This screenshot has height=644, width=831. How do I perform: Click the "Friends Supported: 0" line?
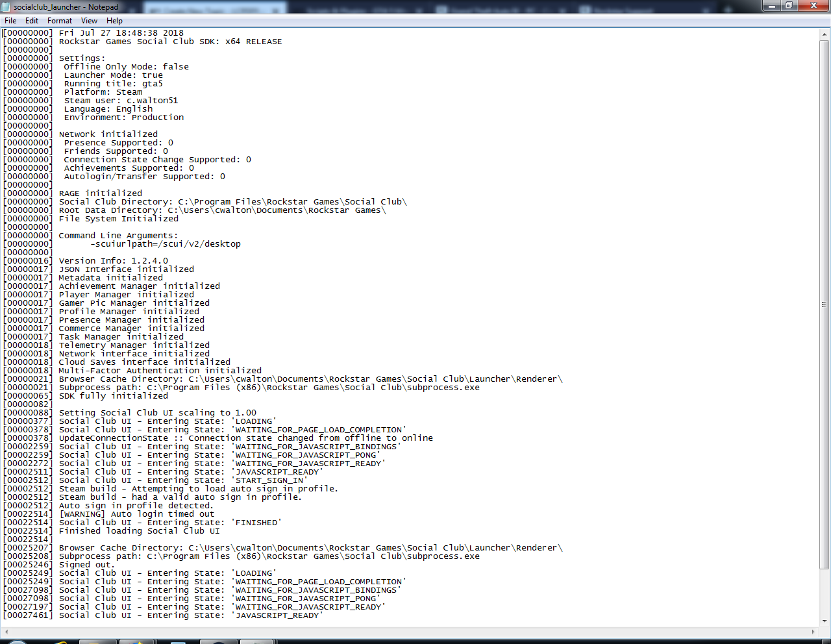(x=116, y=151)
